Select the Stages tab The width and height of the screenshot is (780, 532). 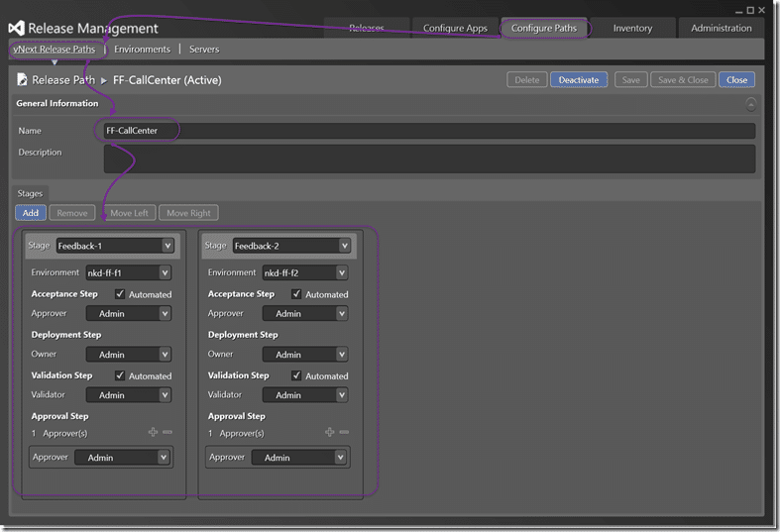[30, 193]
